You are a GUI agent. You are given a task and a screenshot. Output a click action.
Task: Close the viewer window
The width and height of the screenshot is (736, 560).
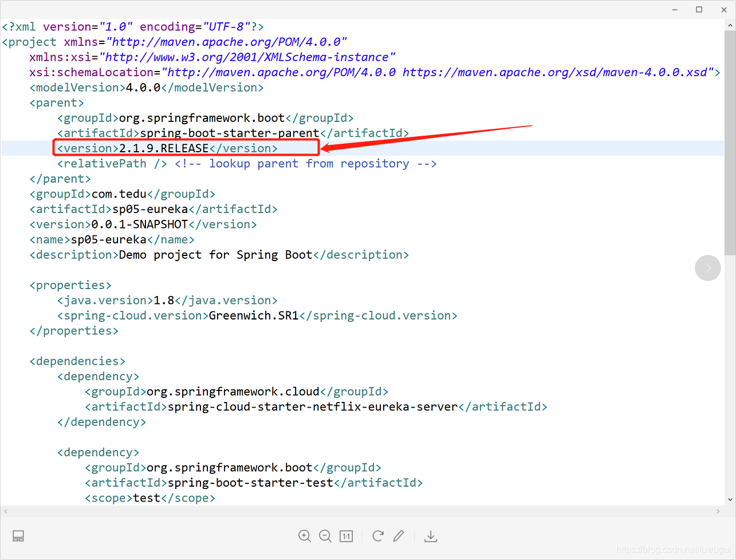point(724,10)
